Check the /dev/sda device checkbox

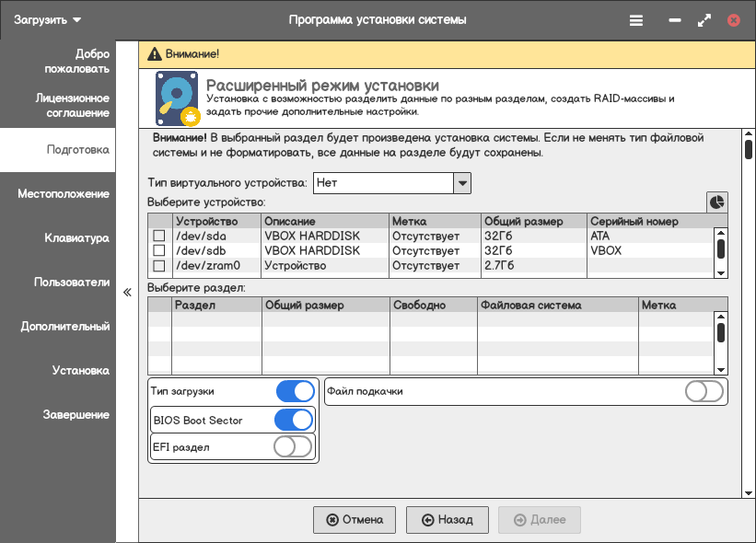tap(159, 237)
